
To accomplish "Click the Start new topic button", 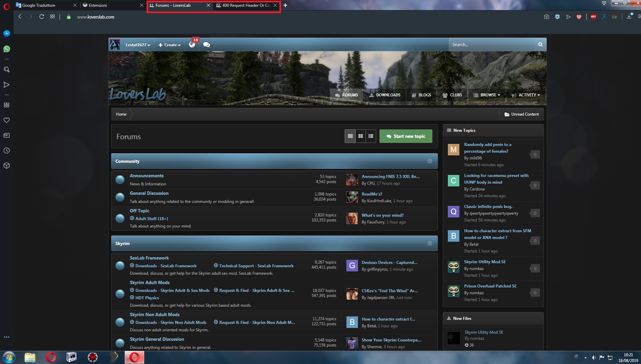I will pos(406,136).
